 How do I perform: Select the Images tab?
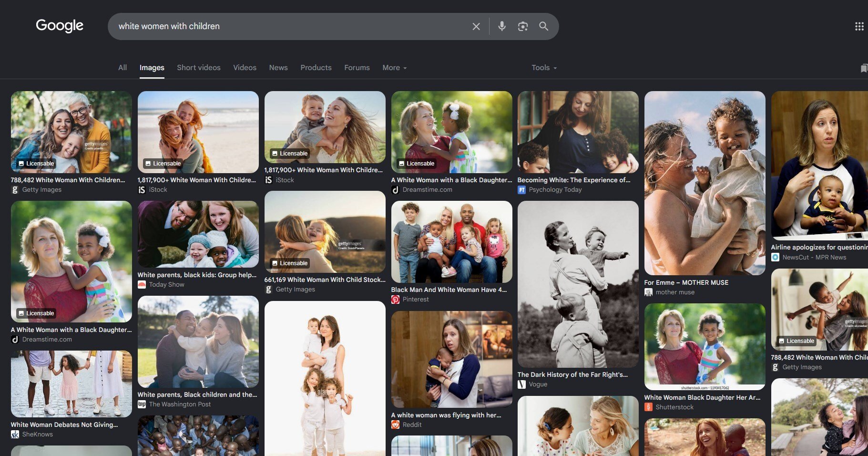(152, 68)
